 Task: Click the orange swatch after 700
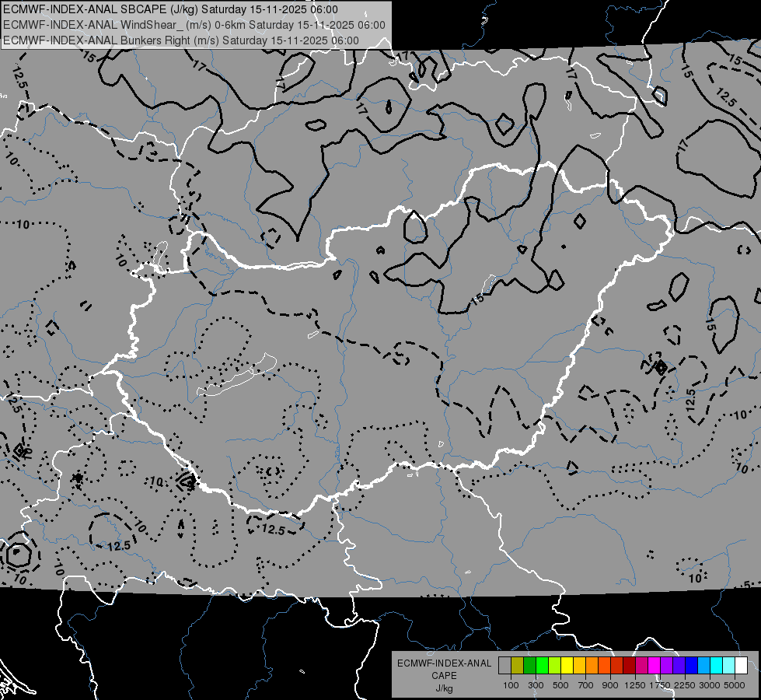click(x=592, y=666)
